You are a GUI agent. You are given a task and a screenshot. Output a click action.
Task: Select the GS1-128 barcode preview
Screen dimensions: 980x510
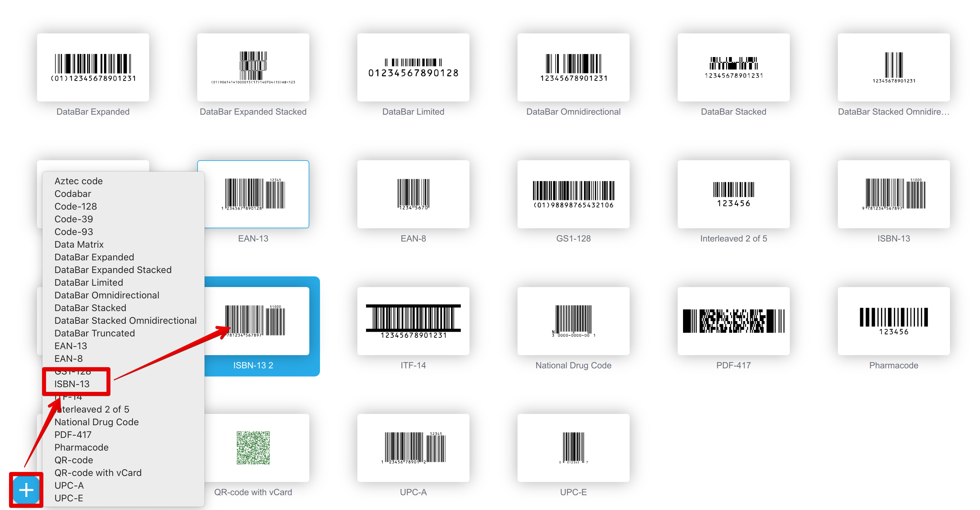(573, 194)
